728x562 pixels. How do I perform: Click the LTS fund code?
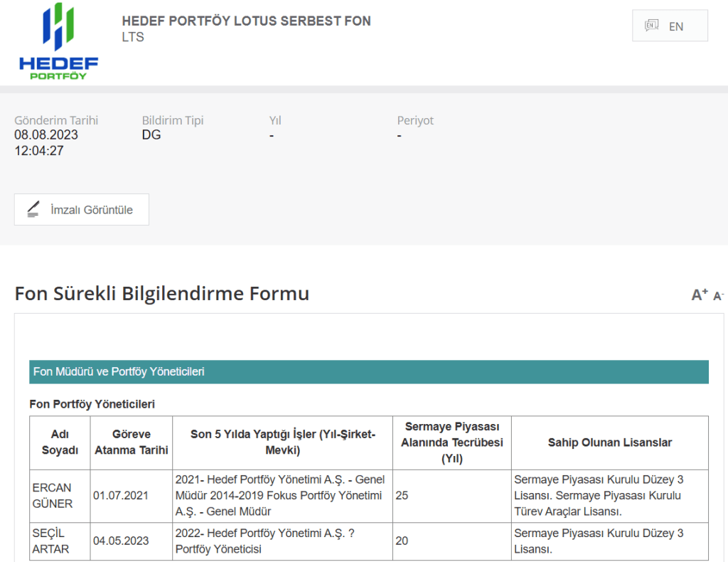[x=133, y=37]
